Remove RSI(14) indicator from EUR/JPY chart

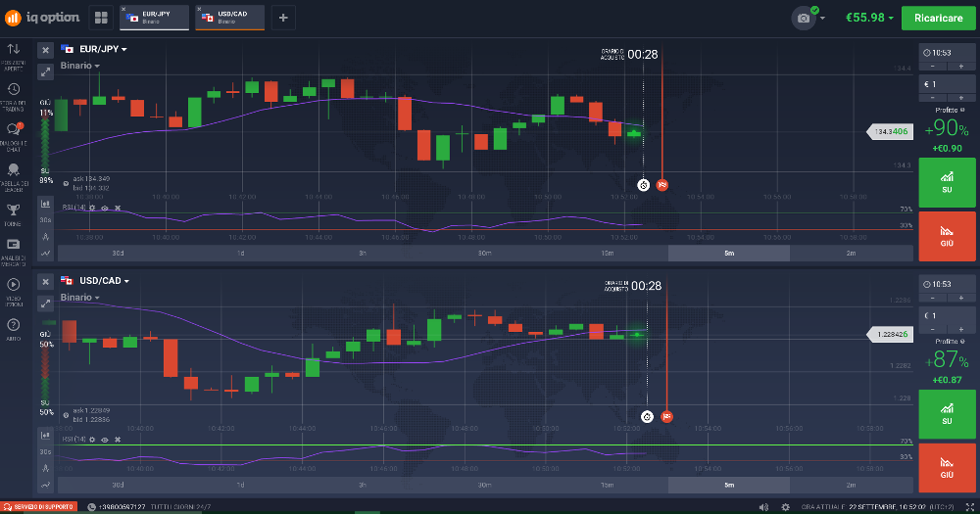[118, 208]
